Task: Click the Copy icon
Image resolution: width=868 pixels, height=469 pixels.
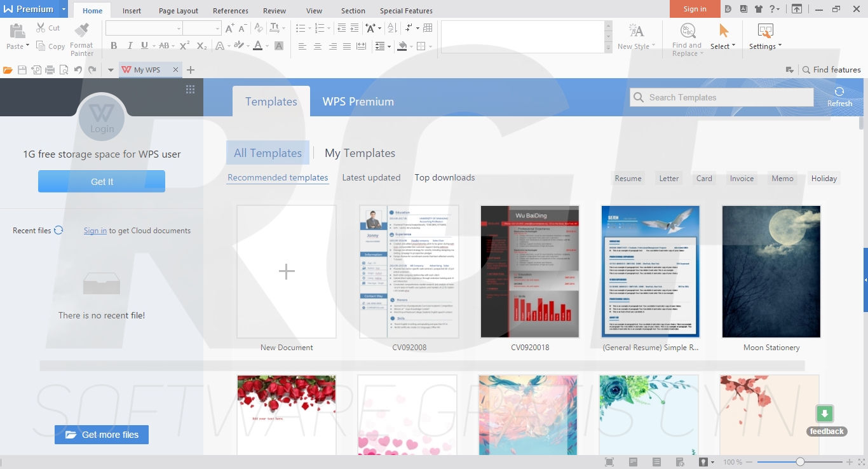Action: tap(41, 46)
